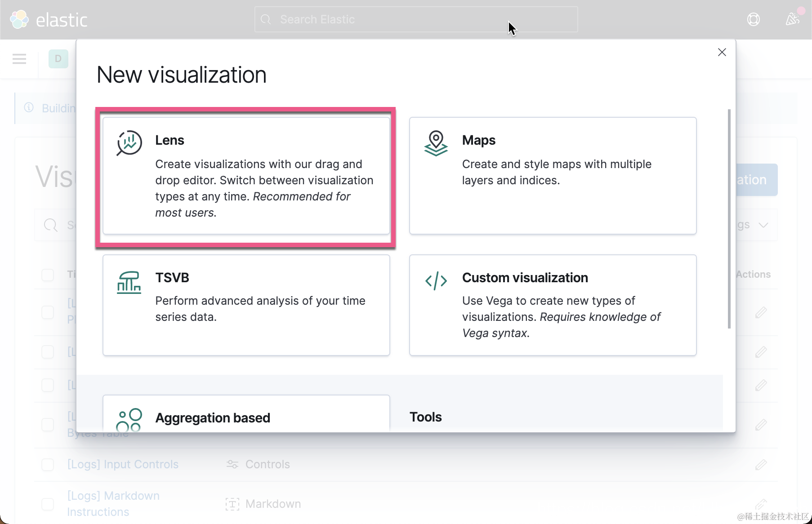Click the Controls type sliders icon
Viewport: 812px width, 524px height.
coord(232,464)
